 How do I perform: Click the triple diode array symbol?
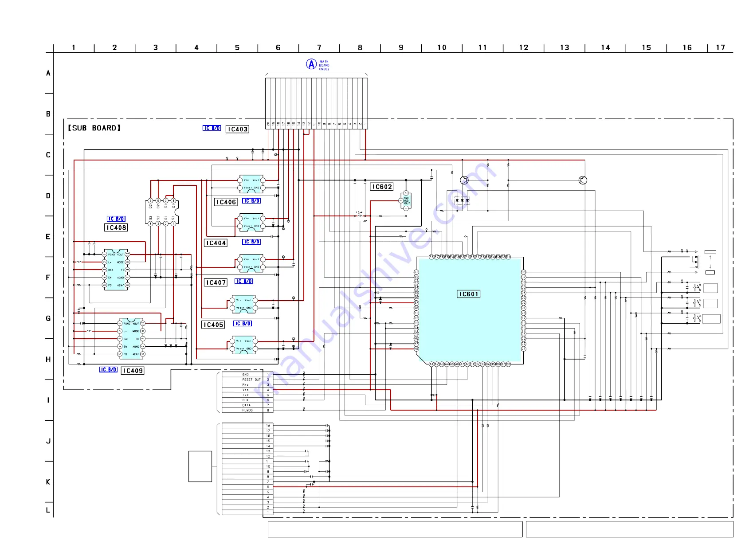(462, 200)
